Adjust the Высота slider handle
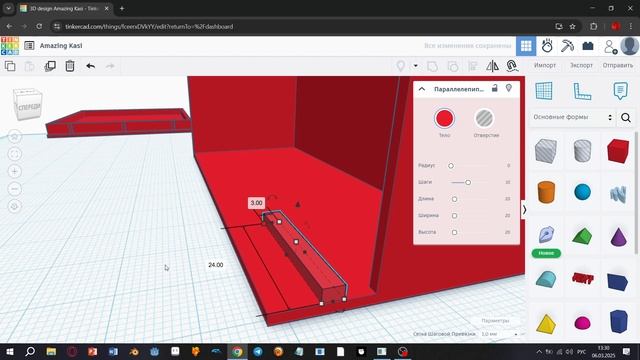640x360 pixels. point(454,232)
